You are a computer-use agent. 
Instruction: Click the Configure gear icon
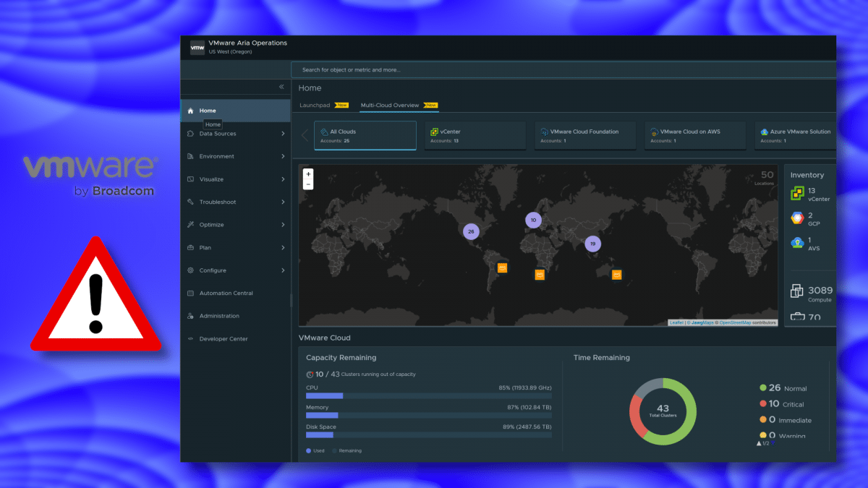point(190,270)
